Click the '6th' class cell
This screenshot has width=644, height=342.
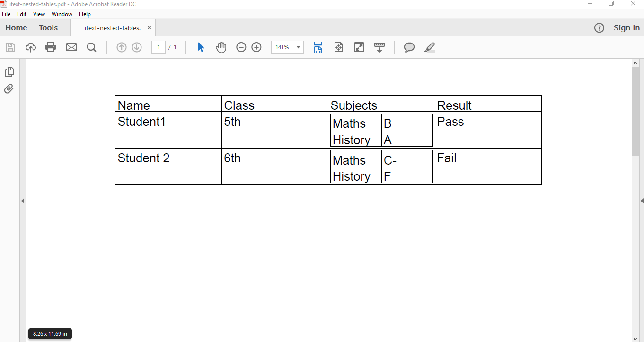pos(275,167)
